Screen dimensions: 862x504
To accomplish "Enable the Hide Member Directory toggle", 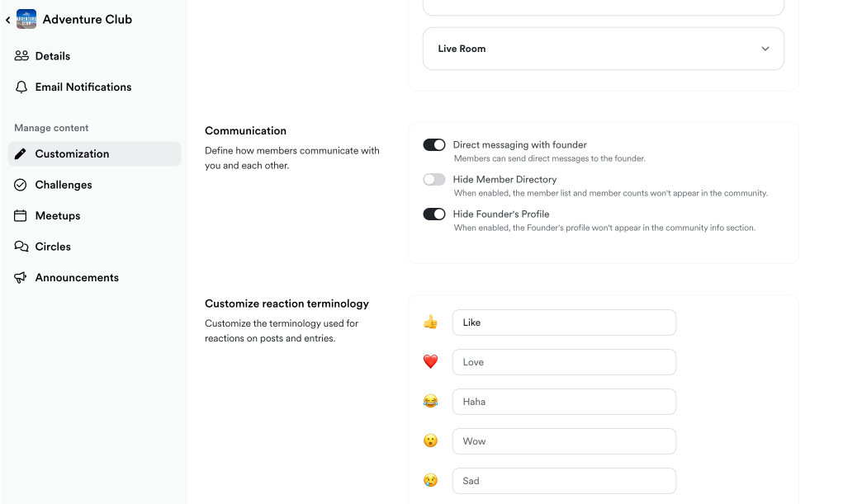I will (x=434, y=180).
